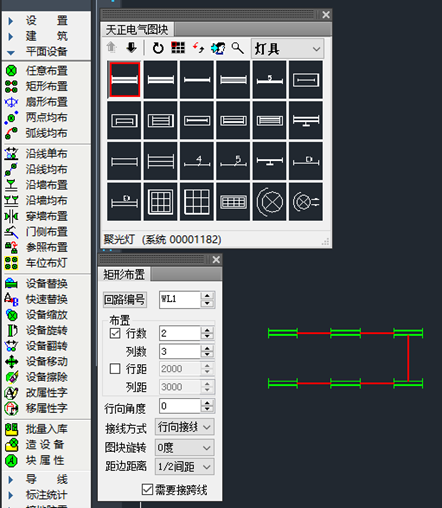This screenshot has width=442, height=508.
Task: Select the highlighted first fluorescent lamp block
Action: (x=124, y=79)
